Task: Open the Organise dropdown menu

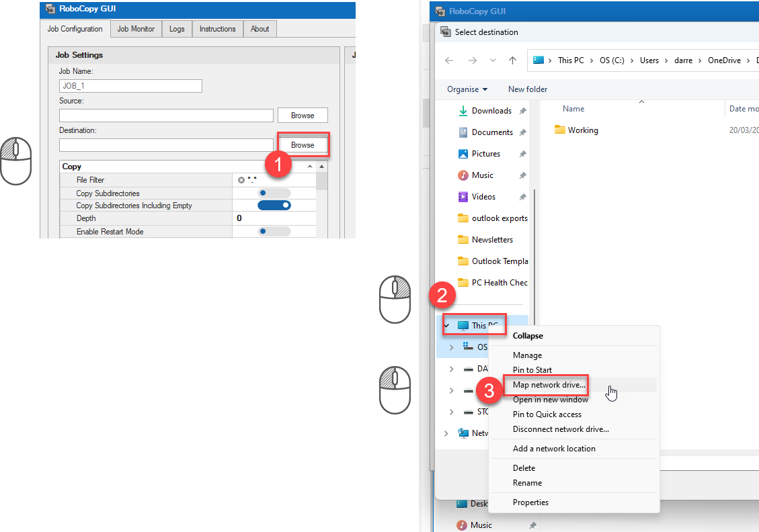Action: (467, 89)
